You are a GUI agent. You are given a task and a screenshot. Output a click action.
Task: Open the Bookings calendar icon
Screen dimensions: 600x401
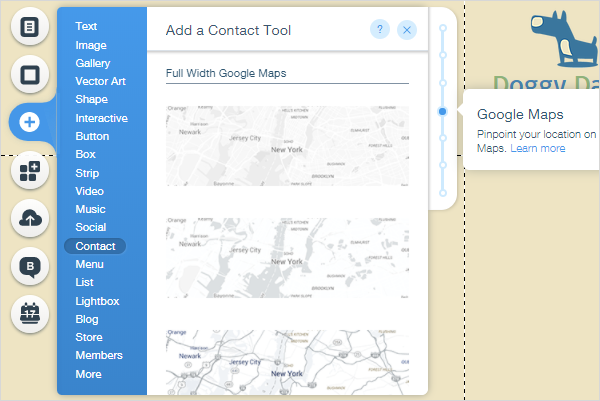pyautogui.click(x=30, y=314)
